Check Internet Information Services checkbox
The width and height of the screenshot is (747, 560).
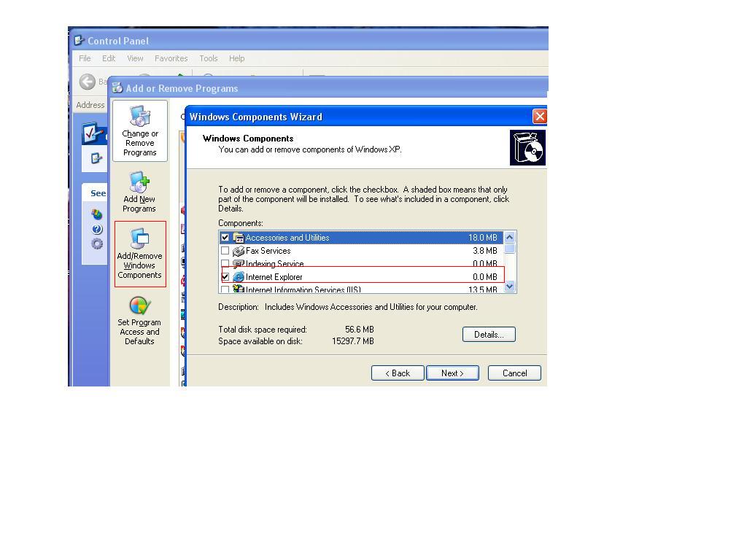[x=225, y=289]
